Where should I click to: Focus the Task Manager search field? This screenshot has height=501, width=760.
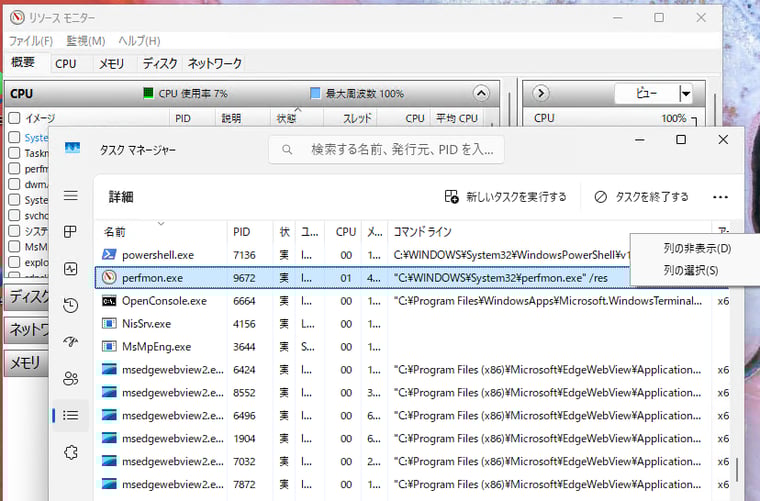(386, 150)
